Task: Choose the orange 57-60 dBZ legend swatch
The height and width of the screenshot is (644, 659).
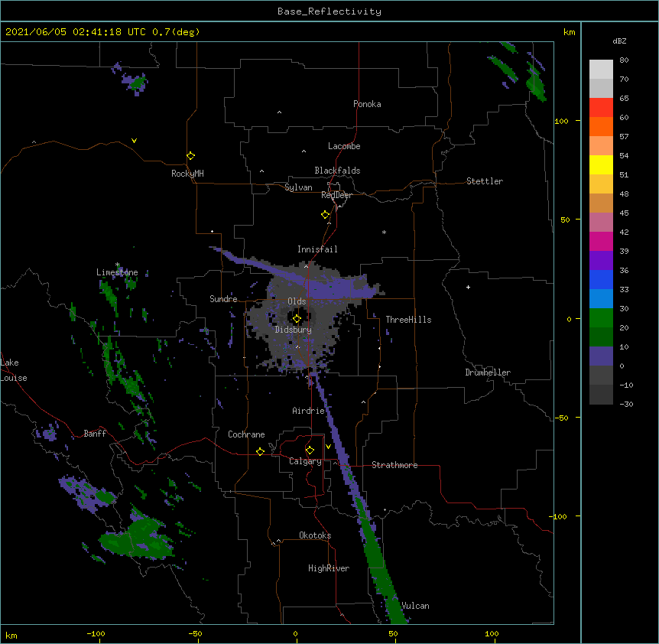Action: (x=601, y=126)
